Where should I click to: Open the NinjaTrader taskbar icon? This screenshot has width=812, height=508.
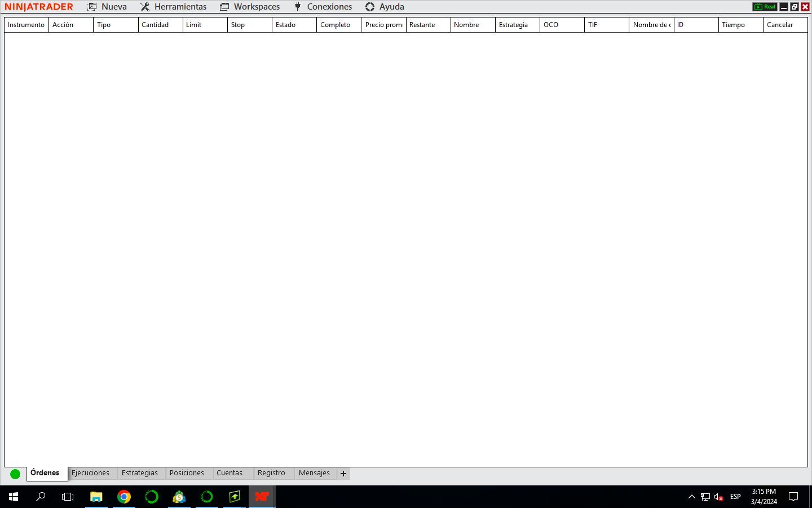[x=262, y=497]
